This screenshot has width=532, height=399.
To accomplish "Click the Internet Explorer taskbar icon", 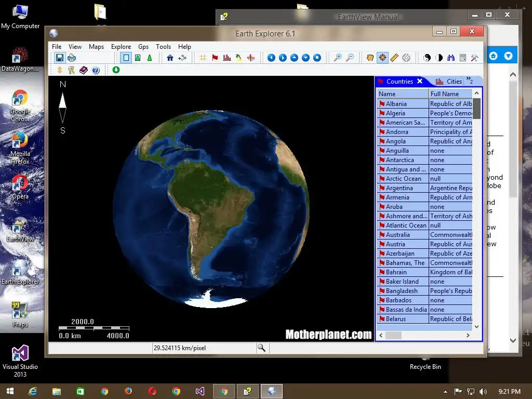I will (33, 391).
